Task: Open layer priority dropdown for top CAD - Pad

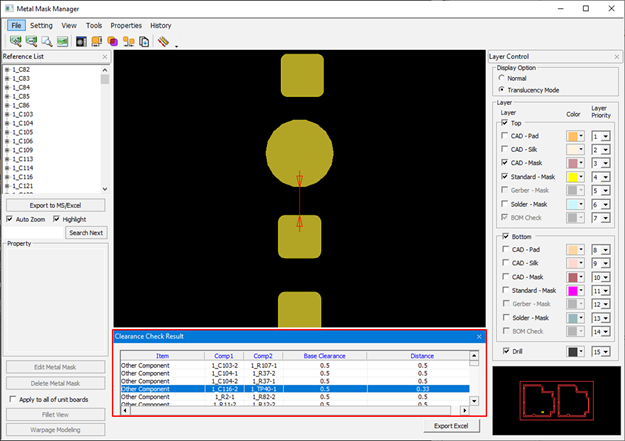Action: coord(603,136)
